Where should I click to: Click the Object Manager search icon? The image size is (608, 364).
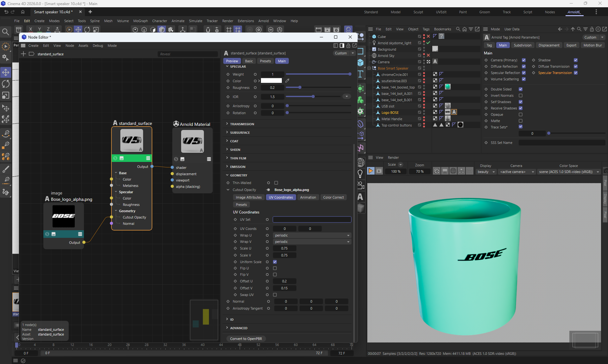point(458,29)
